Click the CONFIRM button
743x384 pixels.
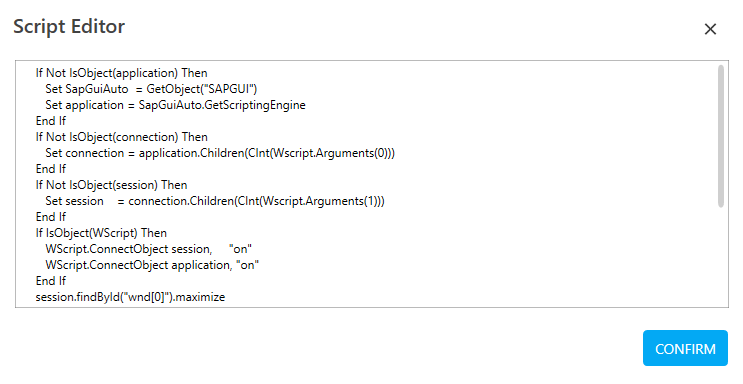pos(685,348)
